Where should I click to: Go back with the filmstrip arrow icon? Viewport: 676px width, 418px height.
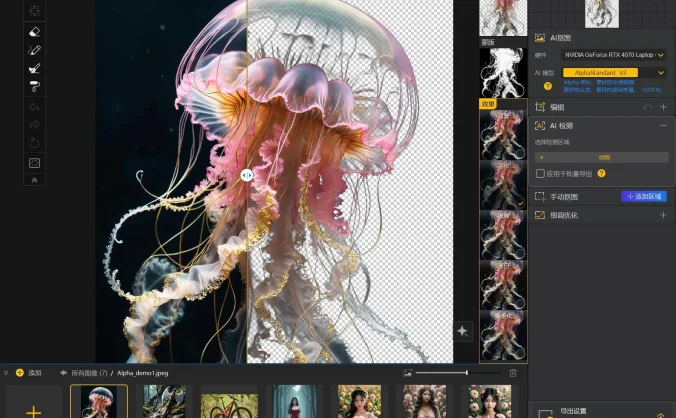(x=63, y=373)
